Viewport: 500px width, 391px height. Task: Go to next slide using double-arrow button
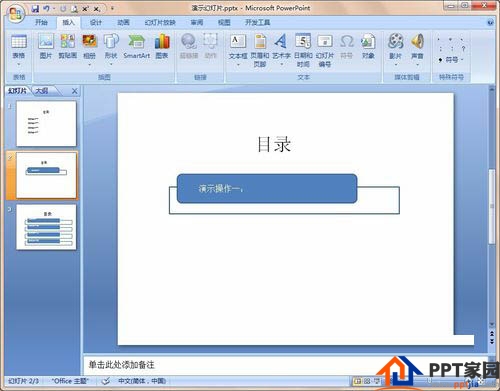(x=492, y=341)
